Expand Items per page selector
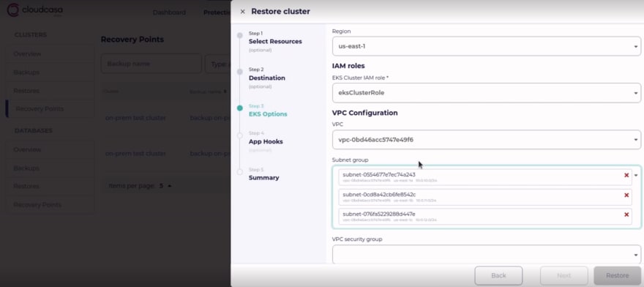 point(165,186)
